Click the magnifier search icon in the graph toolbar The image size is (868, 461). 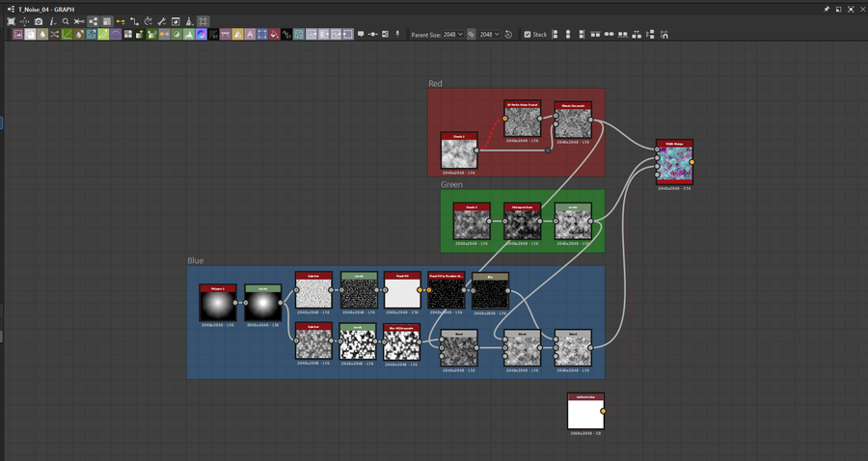coord(66,20)
